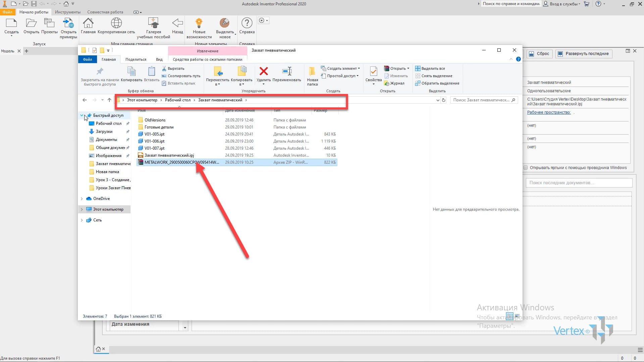Switch to details view in Explorer status bar
The width and height of the screenshot is (644, 362).
point(510,316)
